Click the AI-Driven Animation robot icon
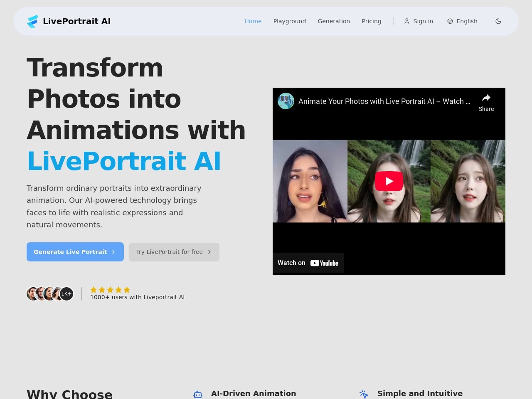The image size is (532, 399). click(x=198, y=394)
